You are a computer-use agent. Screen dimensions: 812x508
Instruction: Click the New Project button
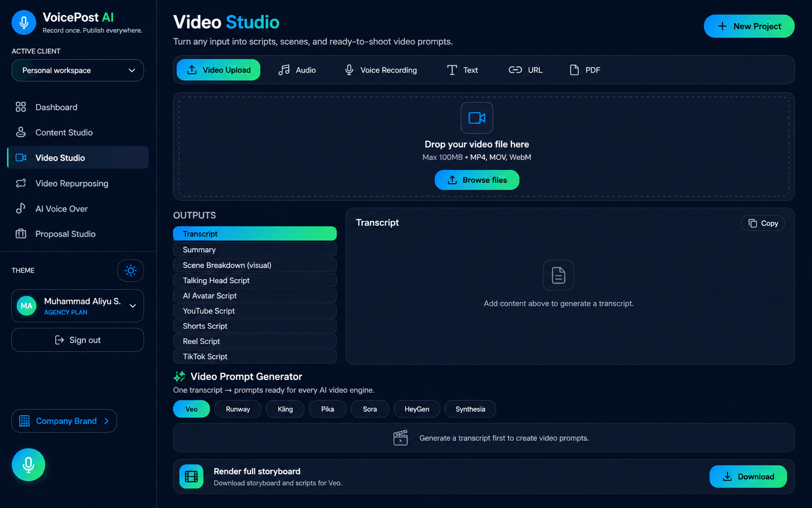tap(749, 26)
